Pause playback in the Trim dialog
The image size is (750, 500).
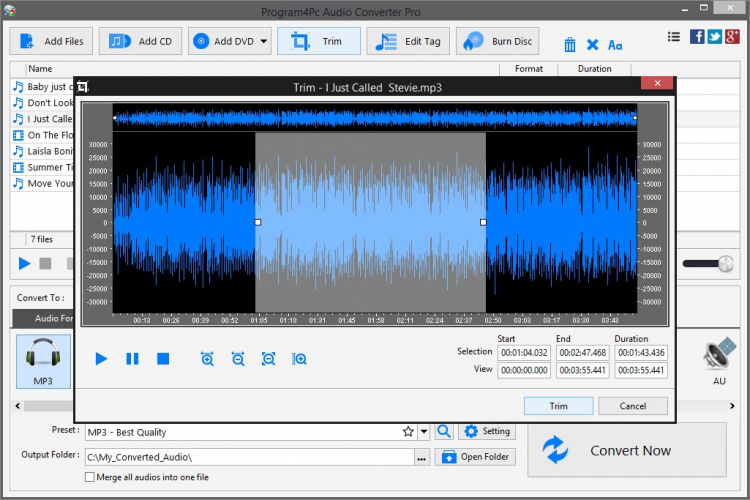132,358
